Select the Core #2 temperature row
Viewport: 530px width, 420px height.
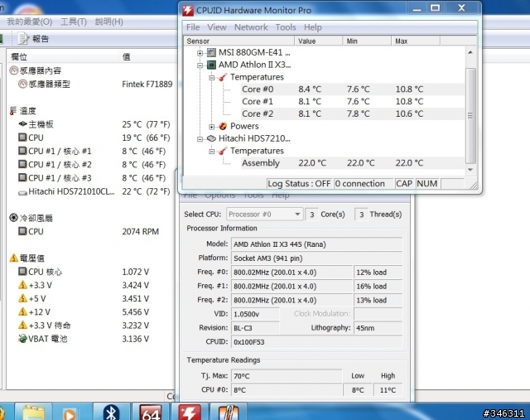click(x=353, y=114)
